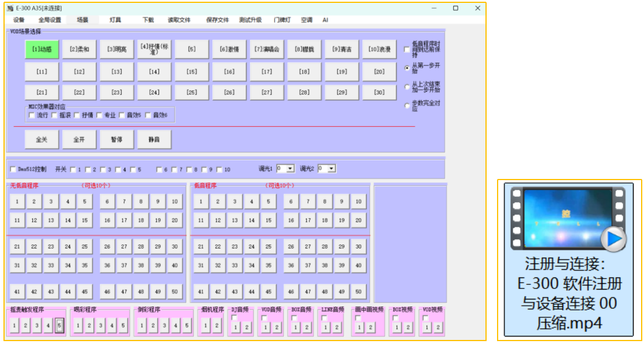Click button 5 in 摇麦触发程序
644x344 pixels.
(60, 325)
